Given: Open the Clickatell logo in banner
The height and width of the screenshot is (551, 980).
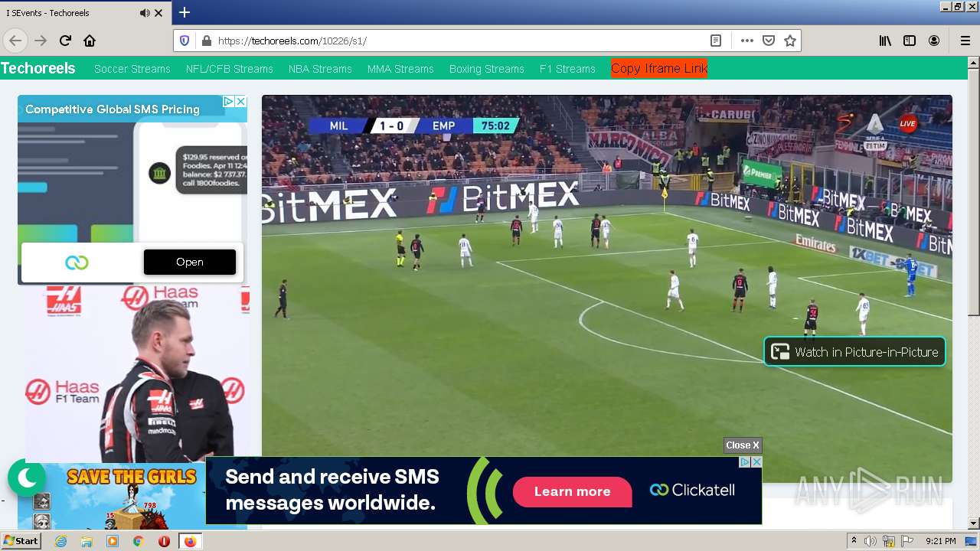Looking at the screenshot, I should [x=692, y=490].
